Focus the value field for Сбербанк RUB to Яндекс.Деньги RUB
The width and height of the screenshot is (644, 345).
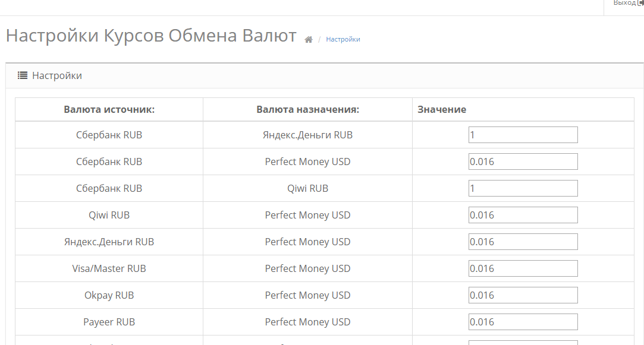(523, 135)
